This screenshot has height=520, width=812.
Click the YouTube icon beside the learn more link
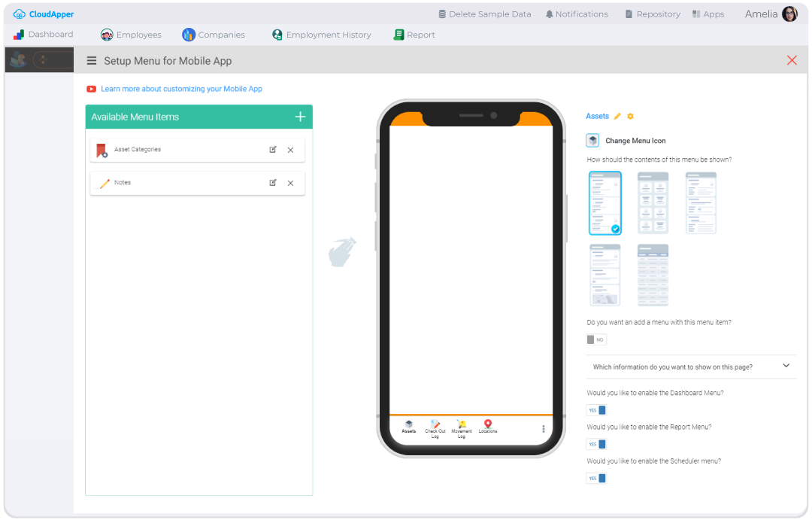coord(91,88)
